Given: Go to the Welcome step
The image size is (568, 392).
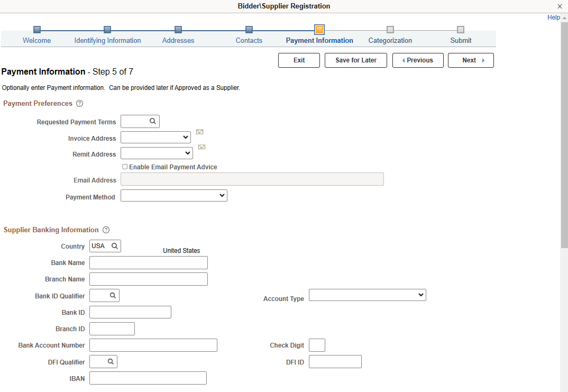Looking at the screenshot, I should coord(36,40).
